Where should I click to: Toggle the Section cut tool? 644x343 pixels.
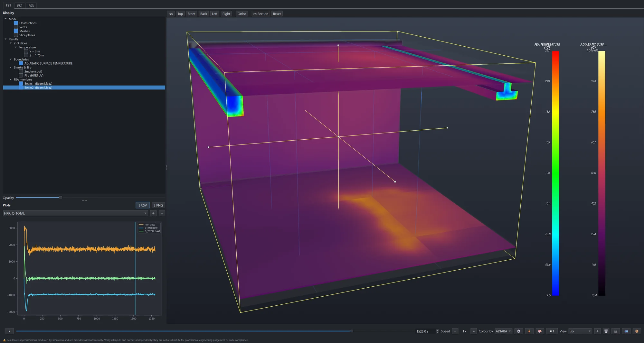[260, 14]
